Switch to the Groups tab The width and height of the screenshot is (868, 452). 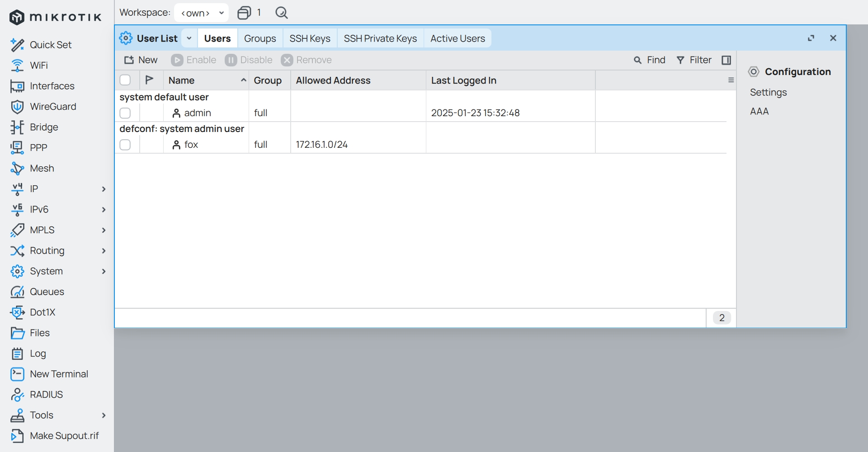point(260,38)
